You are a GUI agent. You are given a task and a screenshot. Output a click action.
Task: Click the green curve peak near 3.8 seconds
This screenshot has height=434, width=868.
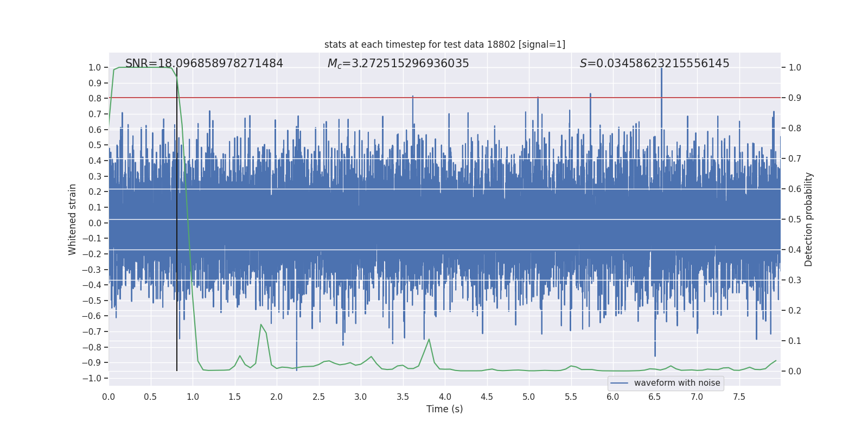[x=429, y=340]
